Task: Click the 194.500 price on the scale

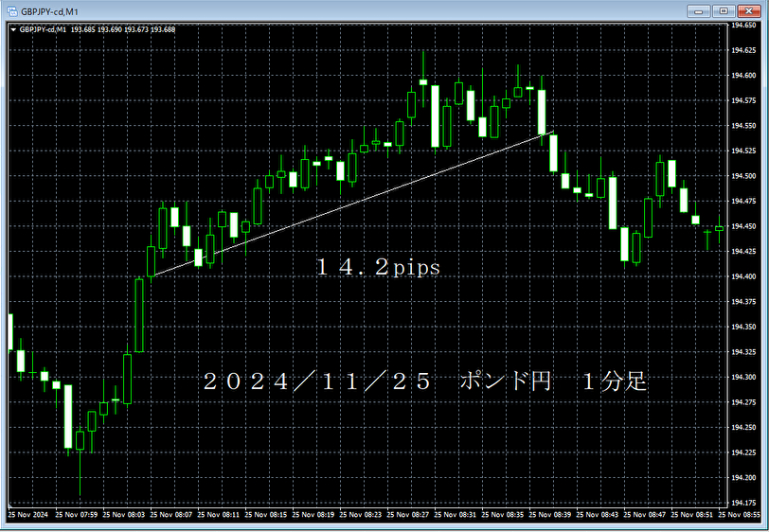Action: click(743, 176)
